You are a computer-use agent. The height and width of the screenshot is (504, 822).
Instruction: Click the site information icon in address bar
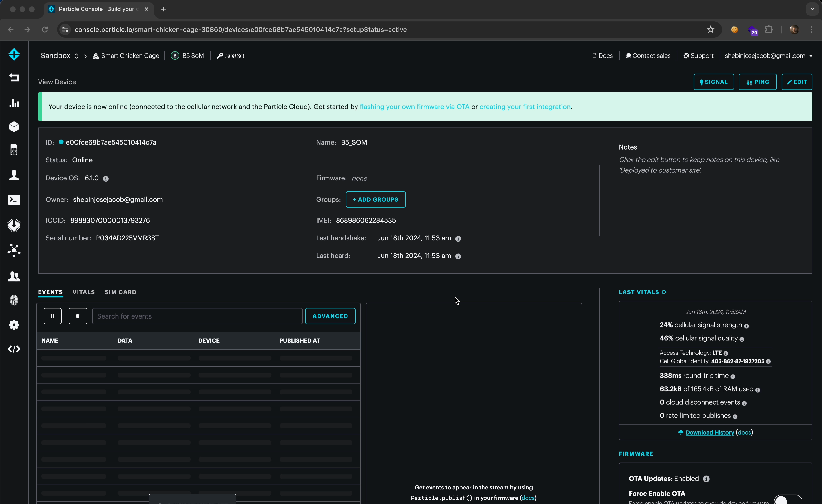click(65, 29)
